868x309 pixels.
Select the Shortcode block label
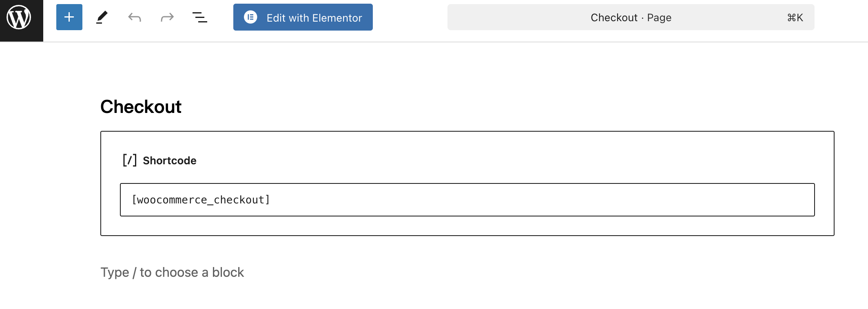170,161
